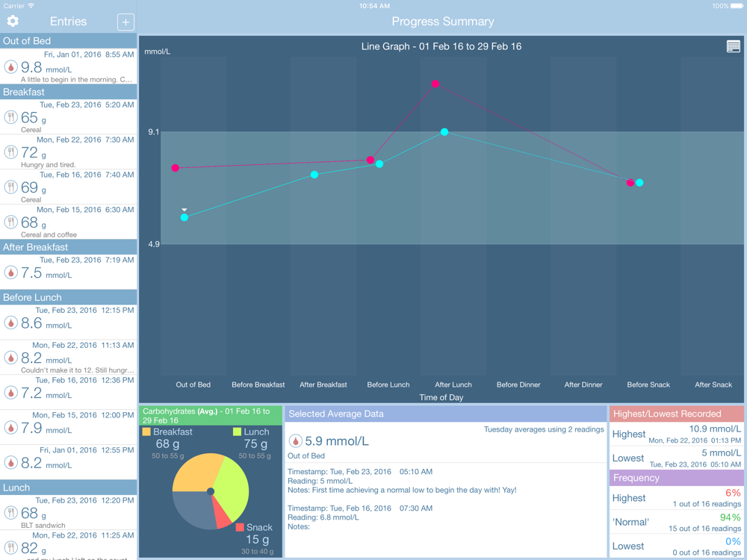Select the pink data point at Out of Bed
Viewport: 747px width, 560px height.
click(x=176, y=168)
